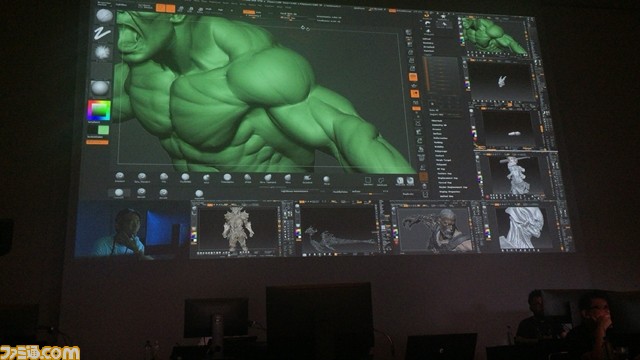Image resolution: width=640 pixels, height=360 pixels.
Task: Expand the Display Properties subpalette
Action: [x=449, y=191]
